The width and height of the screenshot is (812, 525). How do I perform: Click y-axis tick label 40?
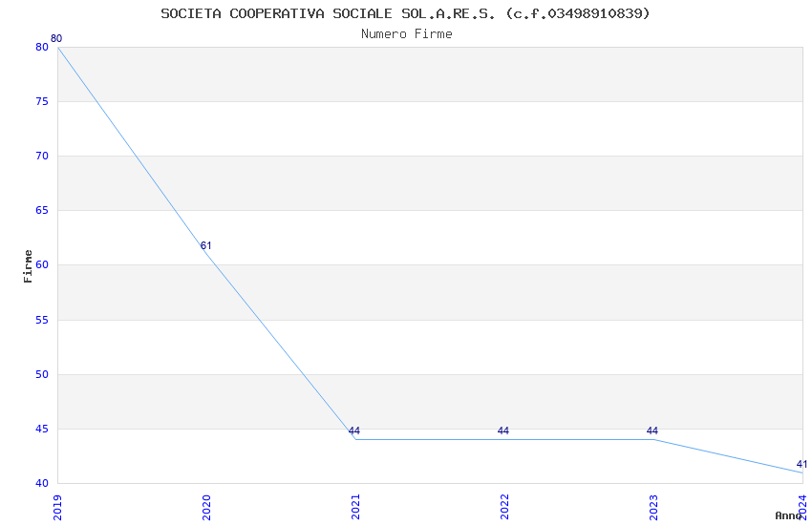(42, 483)
